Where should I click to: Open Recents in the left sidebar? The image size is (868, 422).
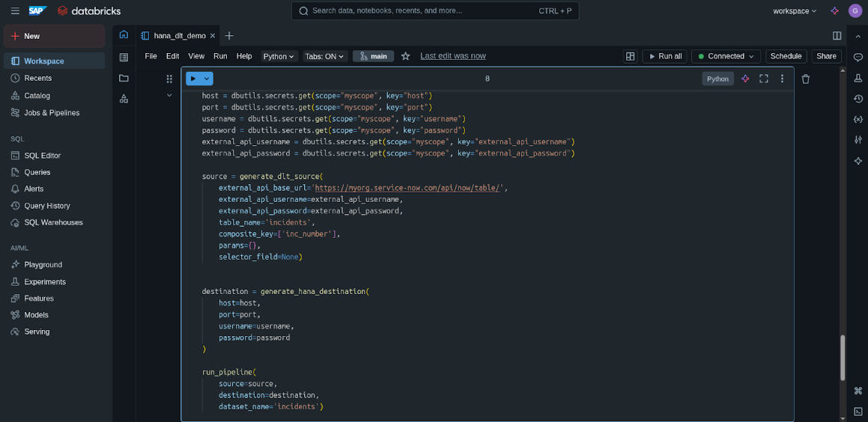tap(54, 78)
